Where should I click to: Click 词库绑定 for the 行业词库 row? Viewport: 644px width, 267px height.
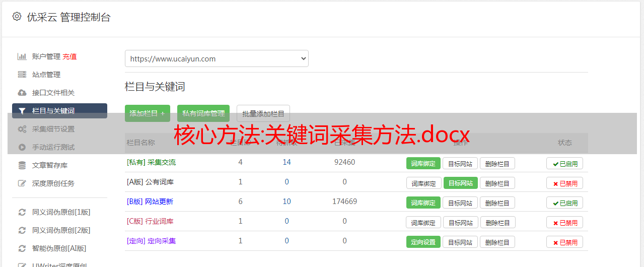click(x=424, y=222)
